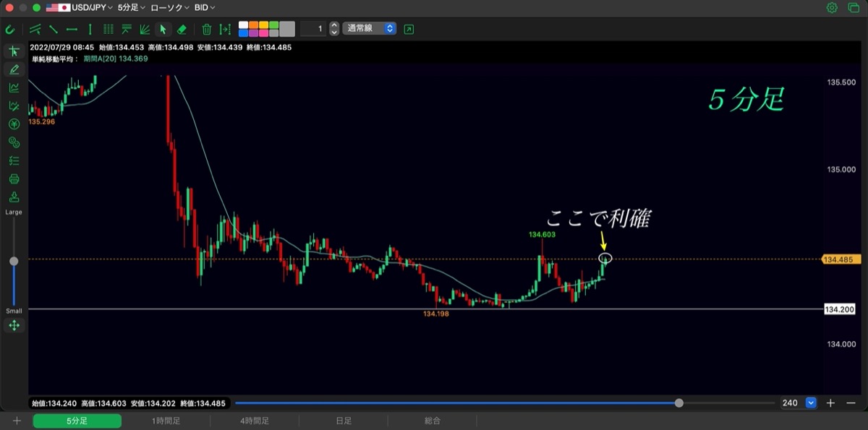Screen dimensions: 868x430
Task: Click the minus zoom-out button at bottom right
Action: click(851, 403)
